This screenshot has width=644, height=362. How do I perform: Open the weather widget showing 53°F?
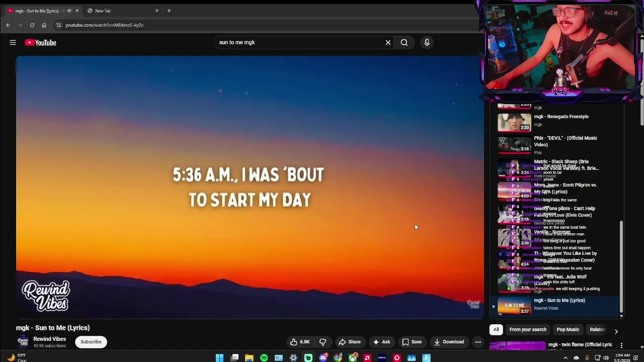pos(17,357)
